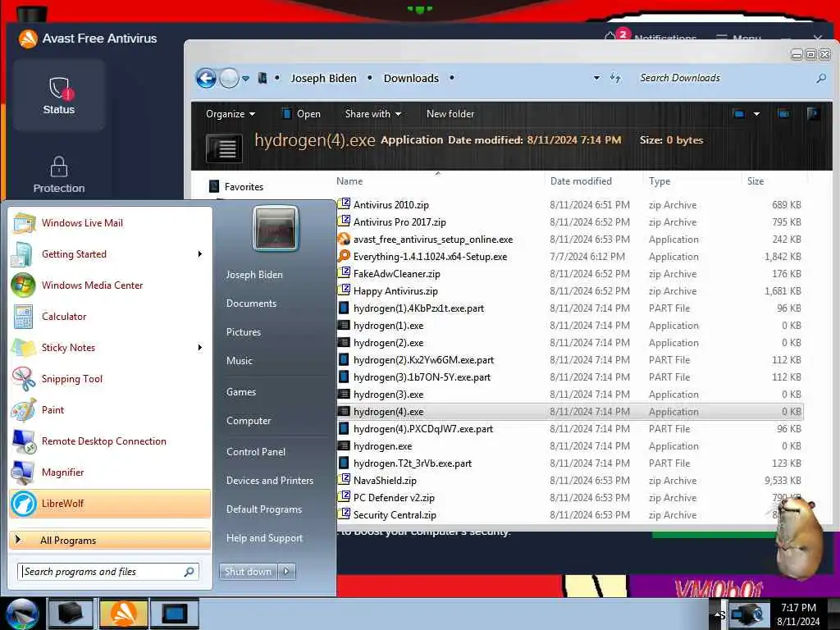Expand the Sticky Notes submenu arrow

[200, 348]
